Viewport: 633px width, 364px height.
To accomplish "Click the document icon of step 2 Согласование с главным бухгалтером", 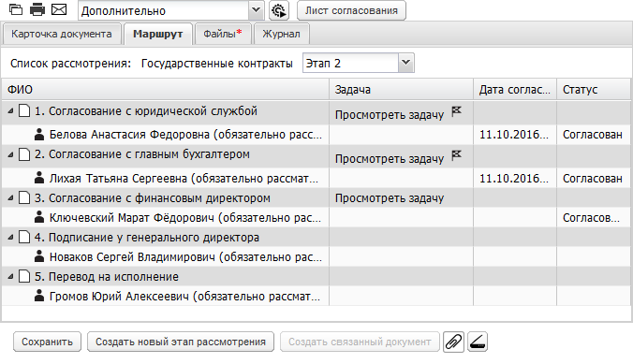I will coord(24,154).
